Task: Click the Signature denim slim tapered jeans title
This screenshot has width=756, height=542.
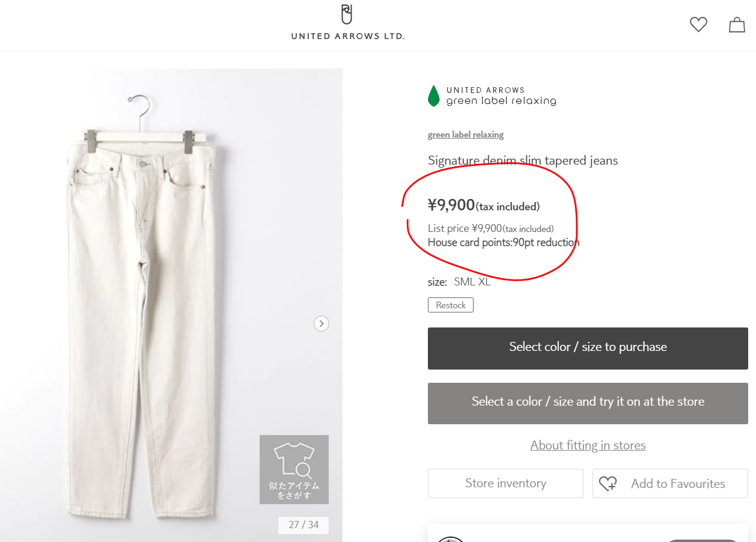Action: coord(523,160)
